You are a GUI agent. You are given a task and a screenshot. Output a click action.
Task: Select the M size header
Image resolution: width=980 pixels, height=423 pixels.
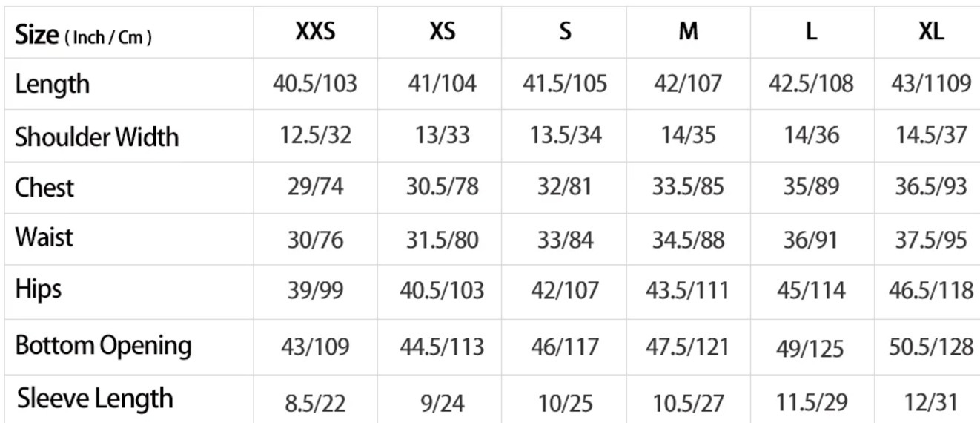point(689,33)
